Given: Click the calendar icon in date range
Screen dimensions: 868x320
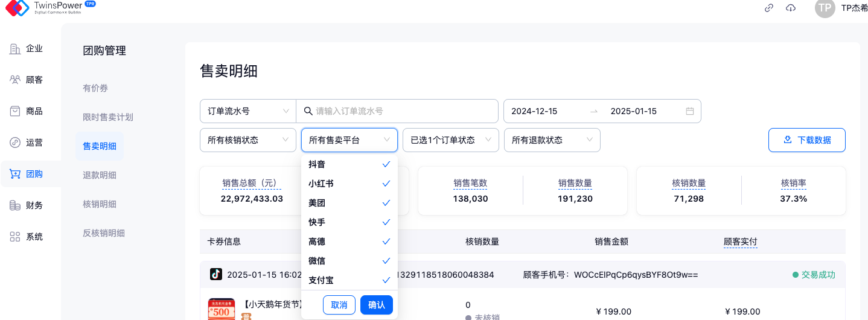Looking at the screenshot, I should point(690,111).
